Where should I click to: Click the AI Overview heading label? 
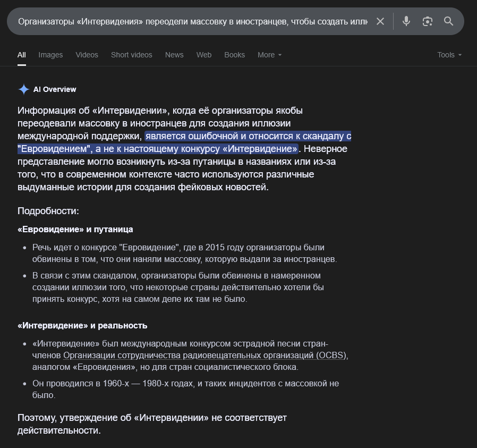[55, 89]
